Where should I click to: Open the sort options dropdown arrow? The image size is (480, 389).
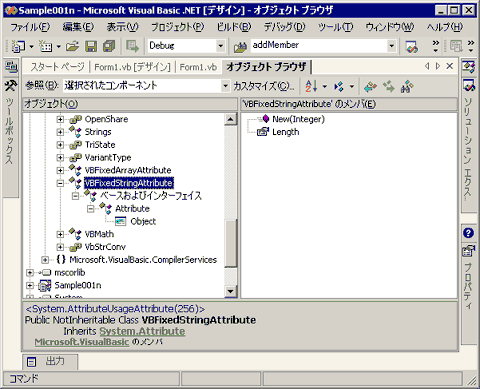pyautogui.click(x=325, y=87)
